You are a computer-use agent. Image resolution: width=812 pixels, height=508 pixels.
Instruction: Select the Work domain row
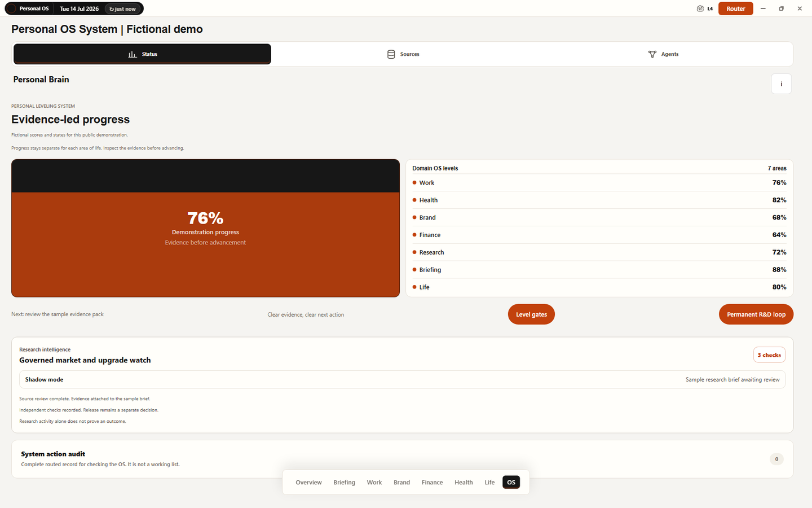[599, 183]
